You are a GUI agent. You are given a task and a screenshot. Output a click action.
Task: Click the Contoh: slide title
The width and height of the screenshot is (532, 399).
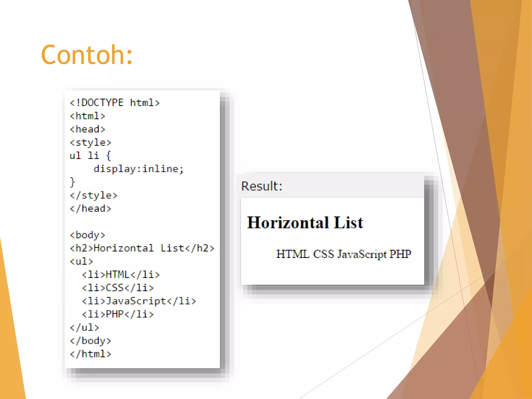(87, 55)
